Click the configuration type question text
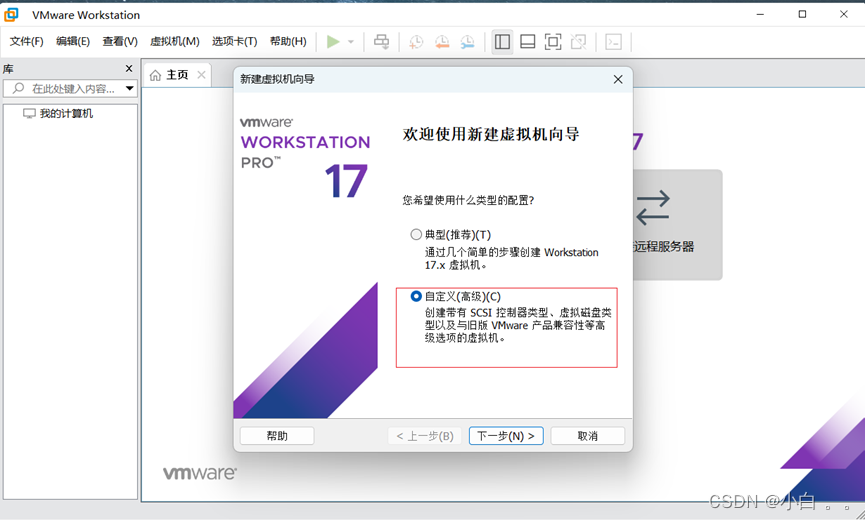 [x=468, y=200]
